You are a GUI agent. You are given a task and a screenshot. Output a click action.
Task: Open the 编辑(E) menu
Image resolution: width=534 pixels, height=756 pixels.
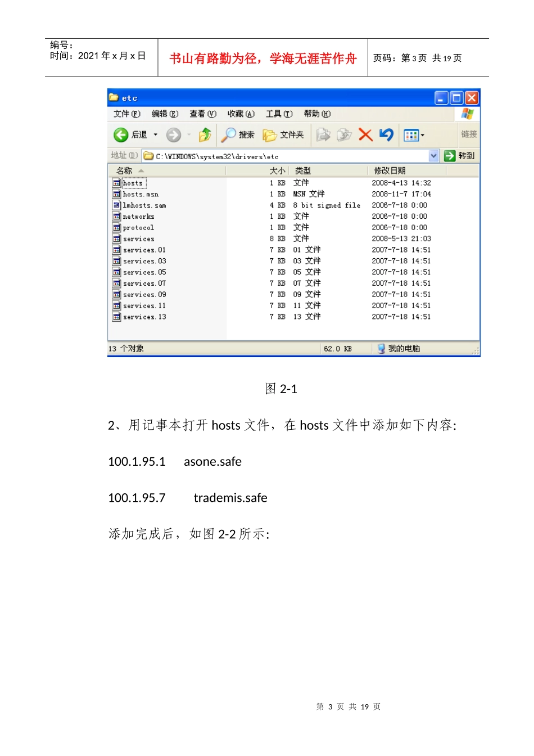coord(165,114)
